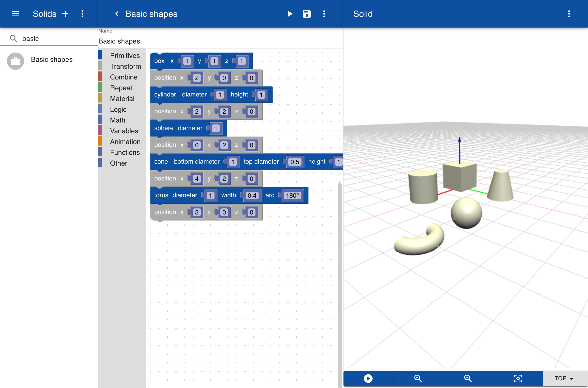Edit x value 3 in torus position block
The image size is (588, 388).
[x=197, y=212]
